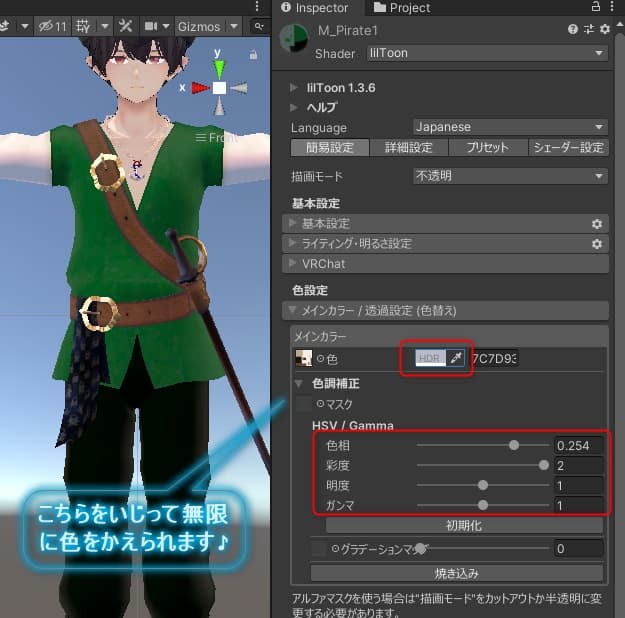Screen dimensions: 625x618
Task: Expand the 基本設定 foldout row
Action: click(x=445, y=224)
